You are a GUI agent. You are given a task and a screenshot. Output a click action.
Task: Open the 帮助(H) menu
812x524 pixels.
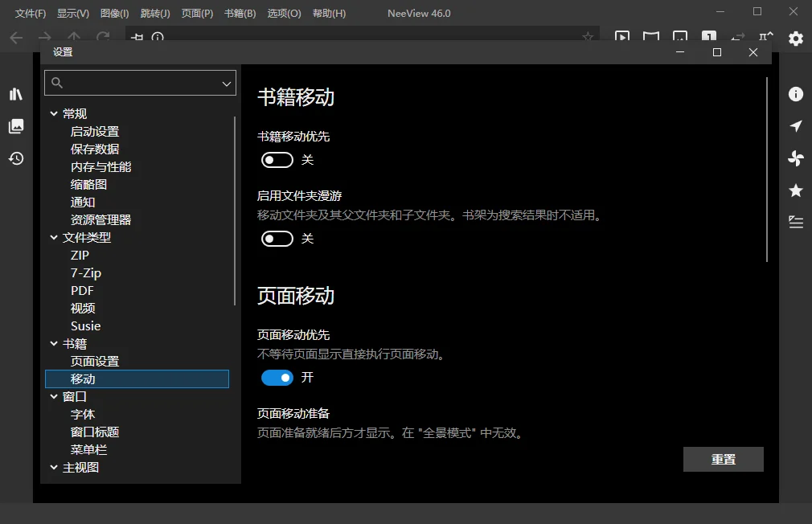pos(329,14)
